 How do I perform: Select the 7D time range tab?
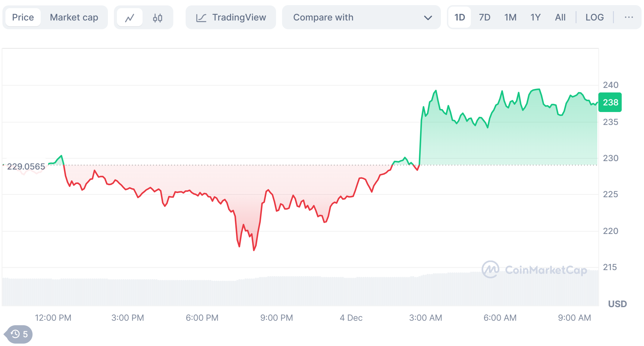(485, 17)
